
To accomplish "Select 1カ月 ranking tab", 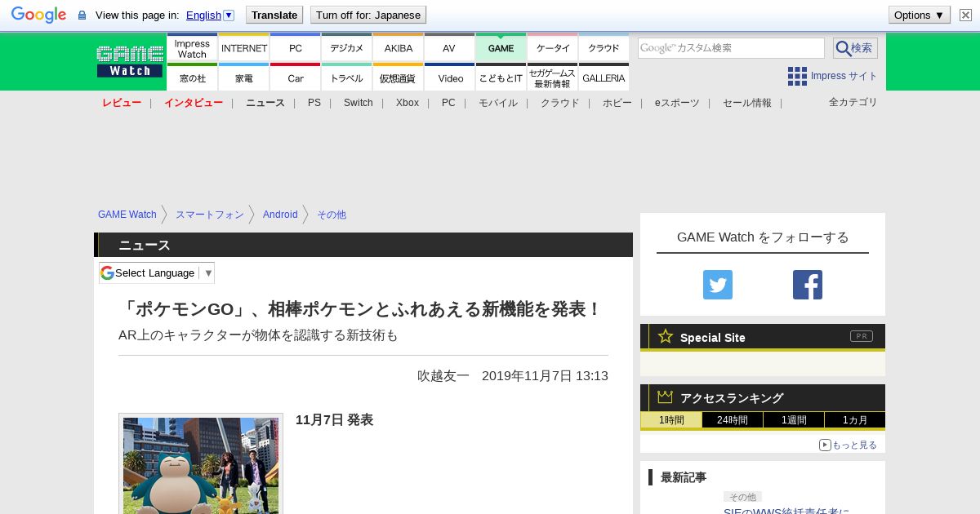I will [855, 420].
